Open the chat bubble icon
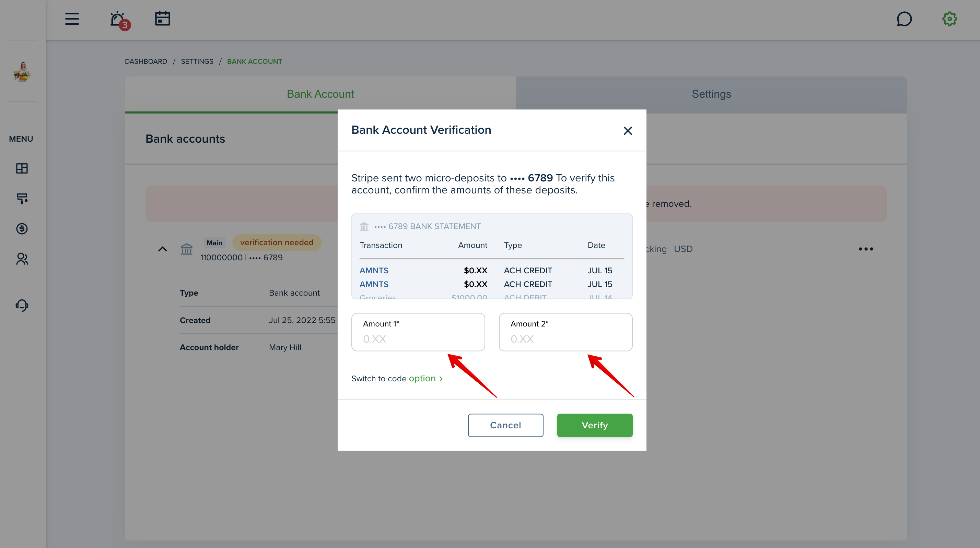Screen dimensions: 980x548 click(x=904, y=19)
